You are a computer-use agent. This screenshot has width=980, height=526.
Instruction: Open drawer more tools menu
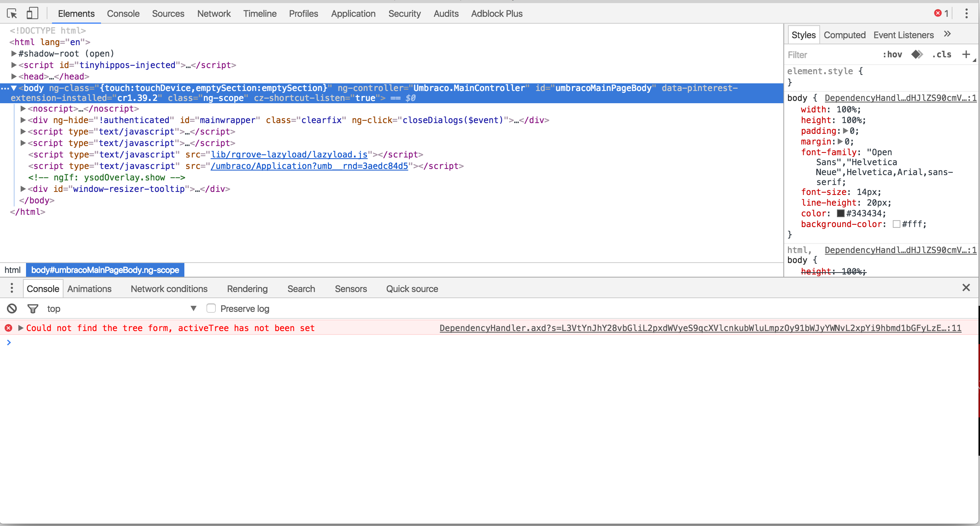pos(12,288)
